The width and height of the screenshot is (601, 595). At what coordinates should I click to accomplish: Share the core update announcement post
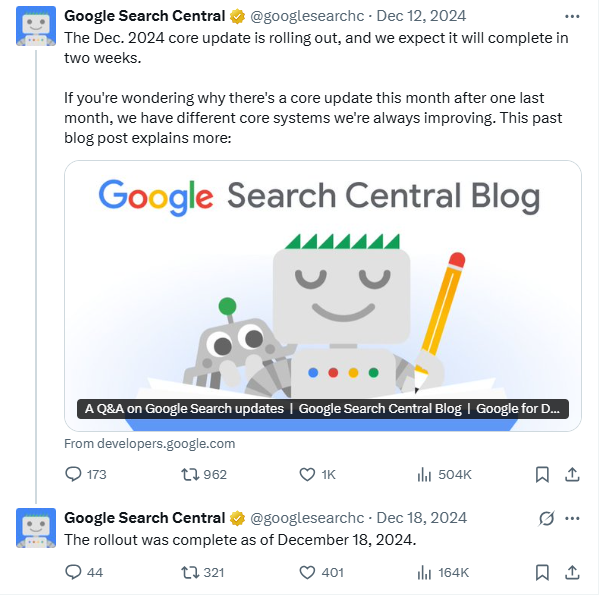click(572, 474)
